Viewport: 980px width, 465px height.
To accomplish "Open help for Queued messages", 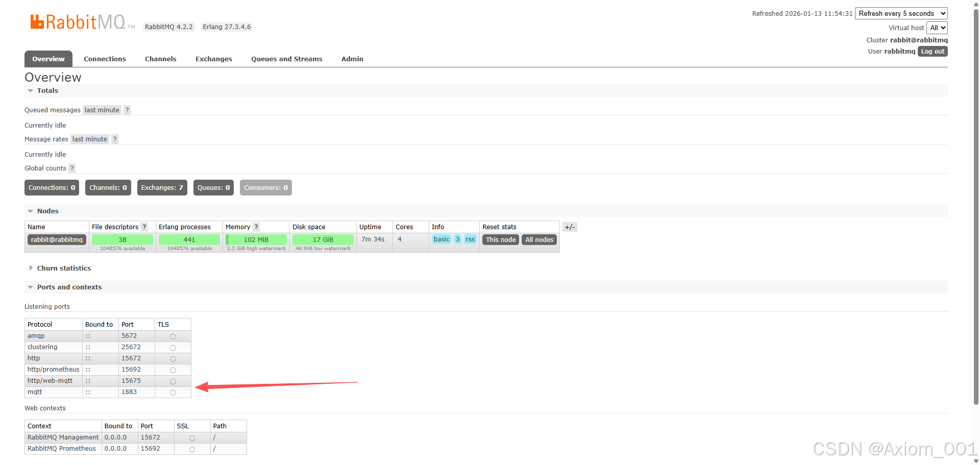I will pyautogui.click(x=126, y=110).
